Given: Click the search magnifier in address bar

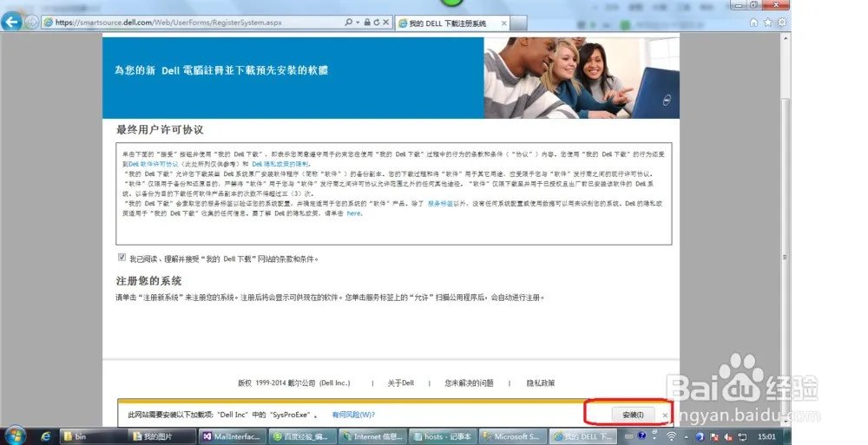Looking at the screenshot, I should [x=348, y=23].
